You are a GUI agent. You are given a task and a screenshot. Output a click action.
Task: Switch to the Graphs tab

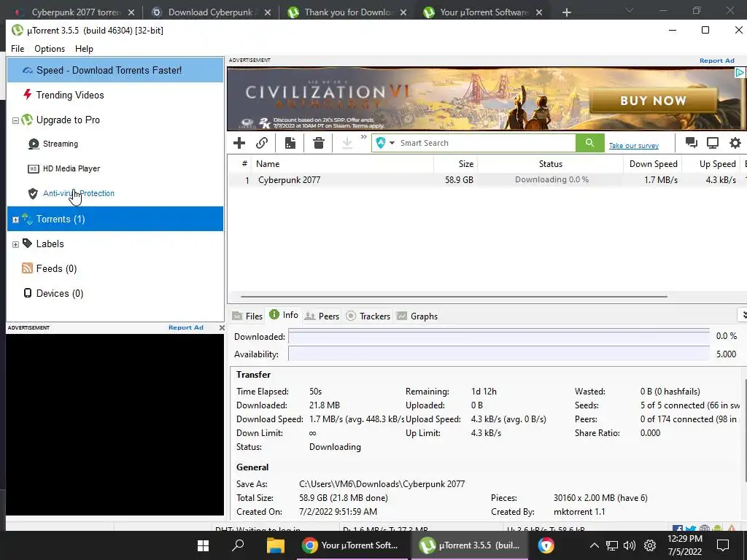click(x=417, y=316)
